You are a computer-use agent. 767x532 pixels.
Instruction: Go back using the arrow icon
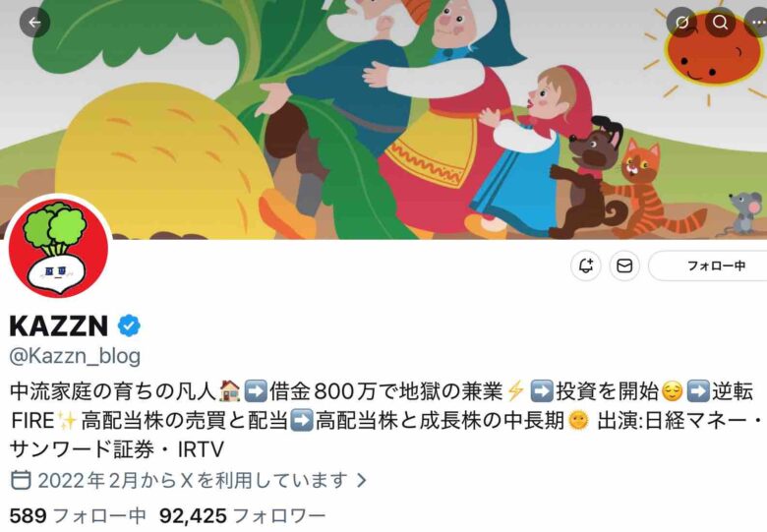point(34,22)
